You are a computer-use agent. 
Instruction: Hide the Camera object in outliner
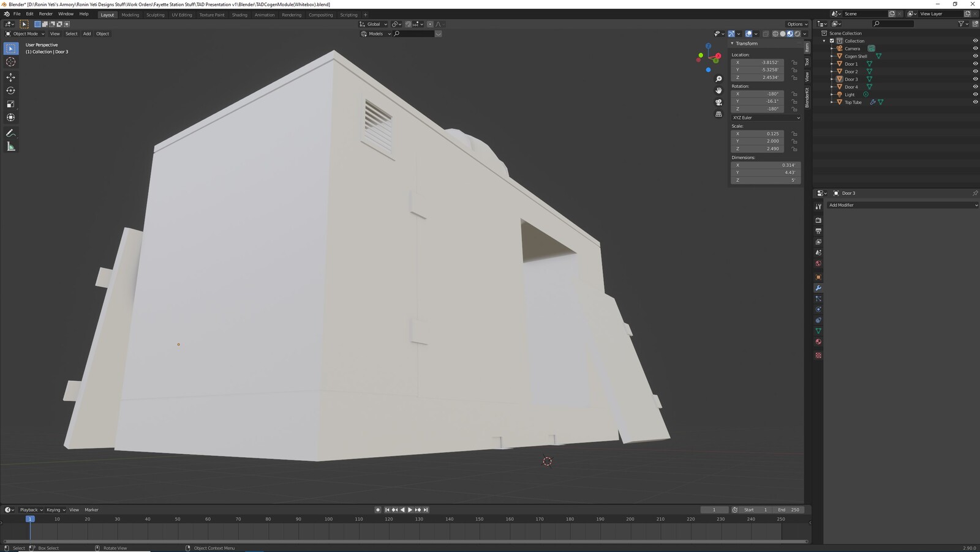click(x=975, y=48)
